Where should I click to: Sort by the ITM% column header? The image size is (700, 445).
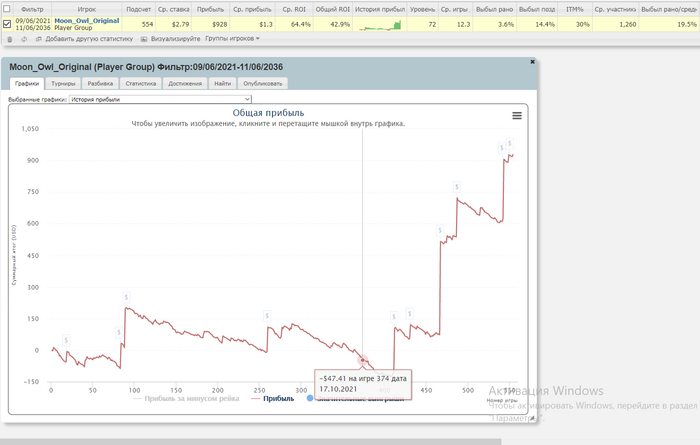tap(575, 9)
